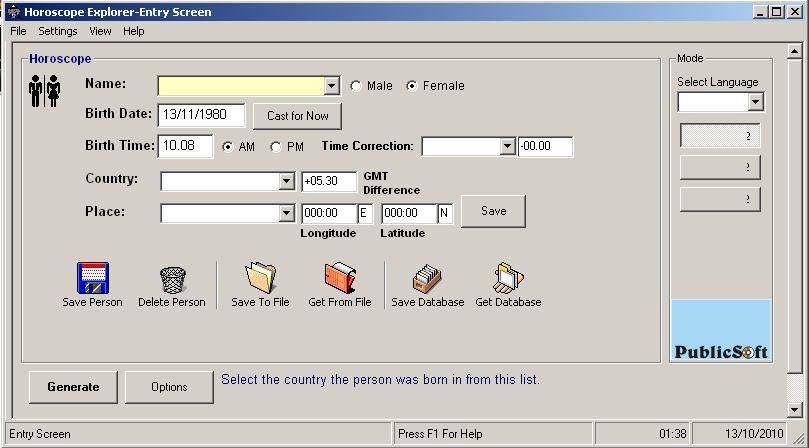Expand the Country dropdown list
The width and height of the screenshot is (809, 448).
[286, 182]
